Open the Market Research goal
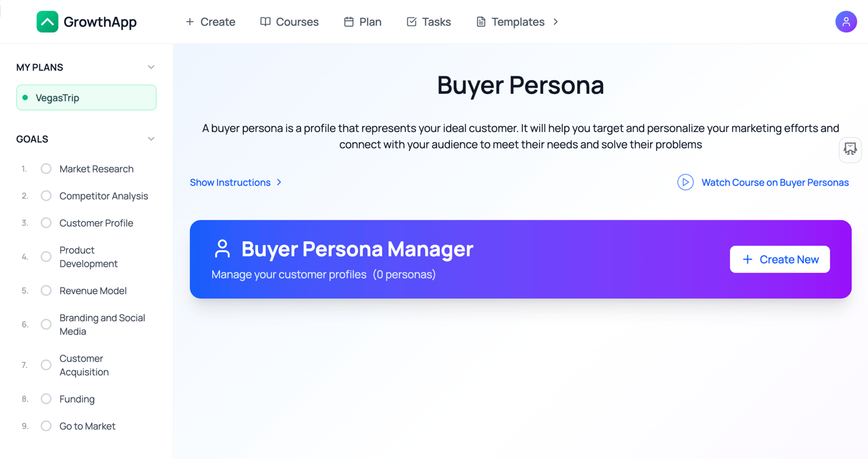Screen dimensions: 868x459 [x=97, y=169]
